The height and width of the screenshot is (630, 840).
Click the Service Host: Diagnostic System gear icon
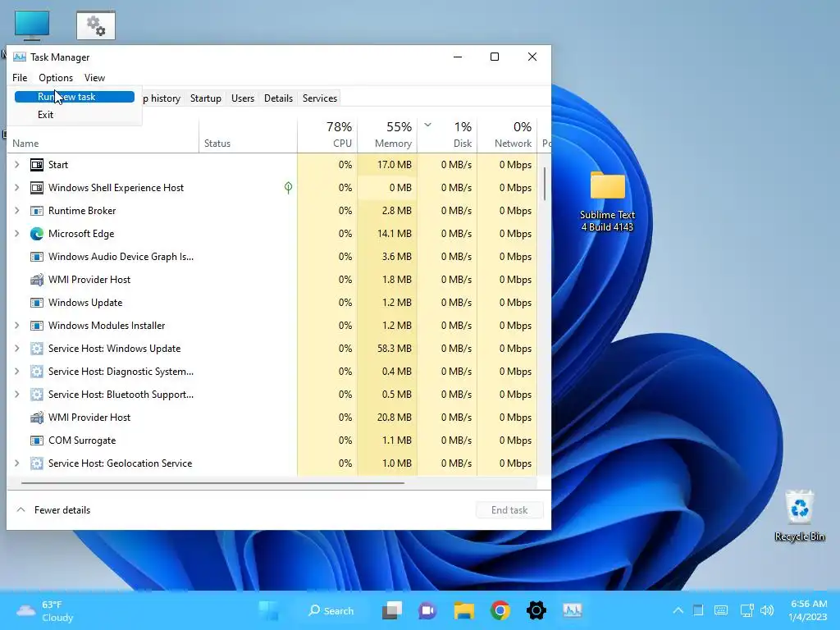[x=36, y=372]
